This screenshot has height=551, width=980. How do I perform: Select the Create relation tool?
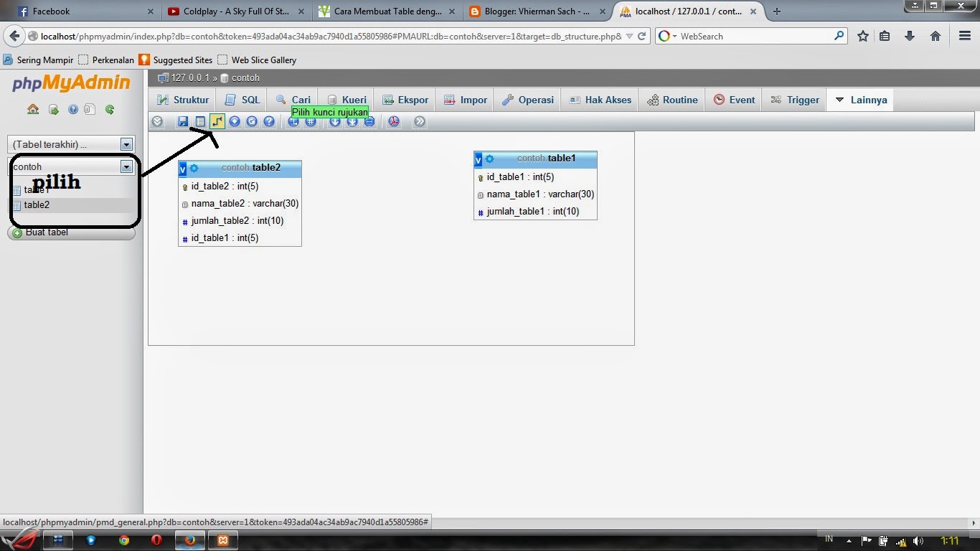pyautogui.click(x=217, y=121)
